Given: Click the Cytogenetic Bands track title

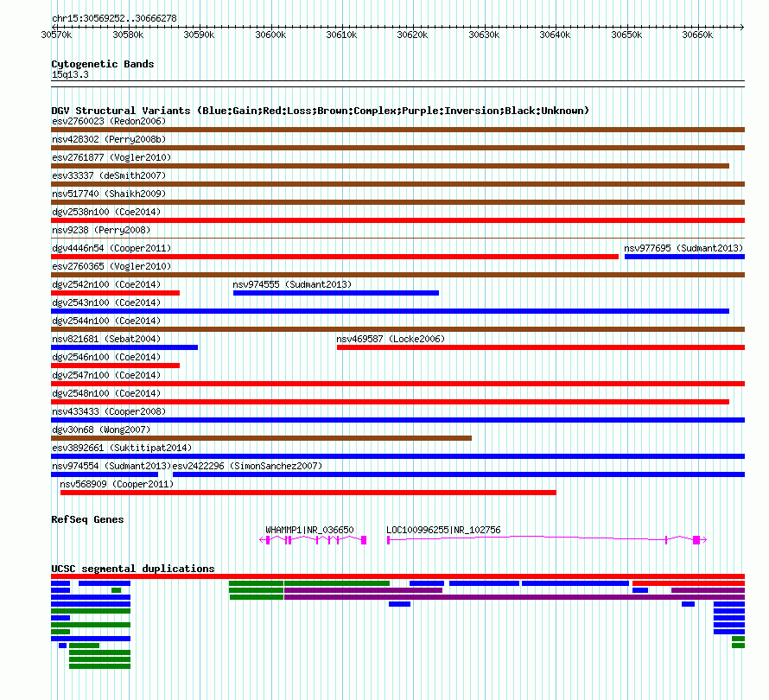Looking at the screenshot, I should [x=103, y=64].
